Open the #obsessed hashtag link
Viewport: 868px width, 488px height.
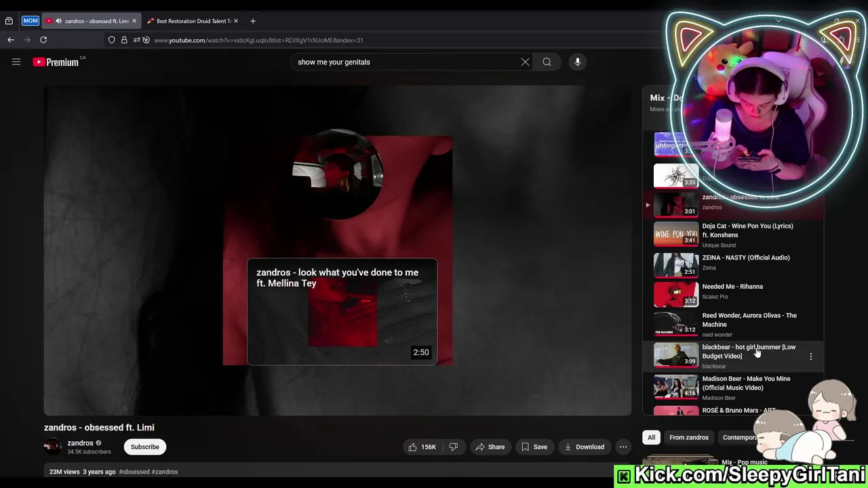click(134, 472)
